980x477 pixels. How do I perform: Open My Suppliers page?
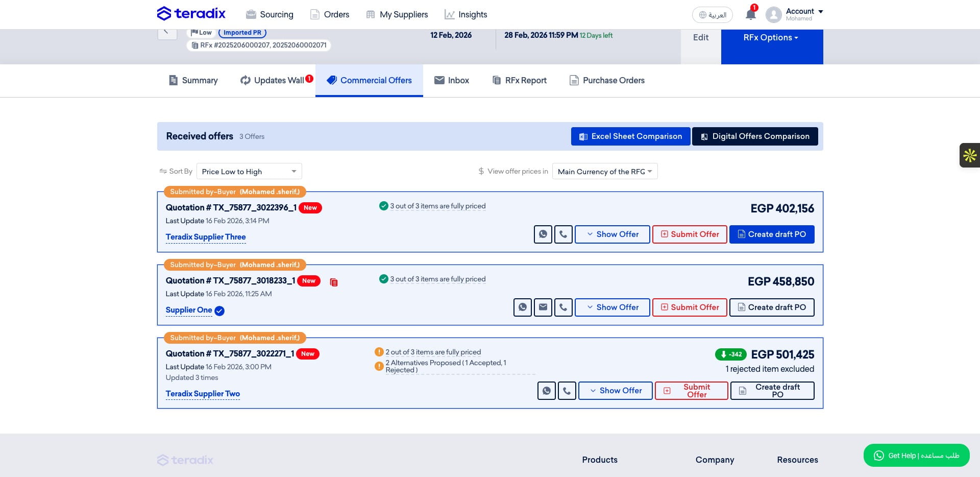pos(397,14)
